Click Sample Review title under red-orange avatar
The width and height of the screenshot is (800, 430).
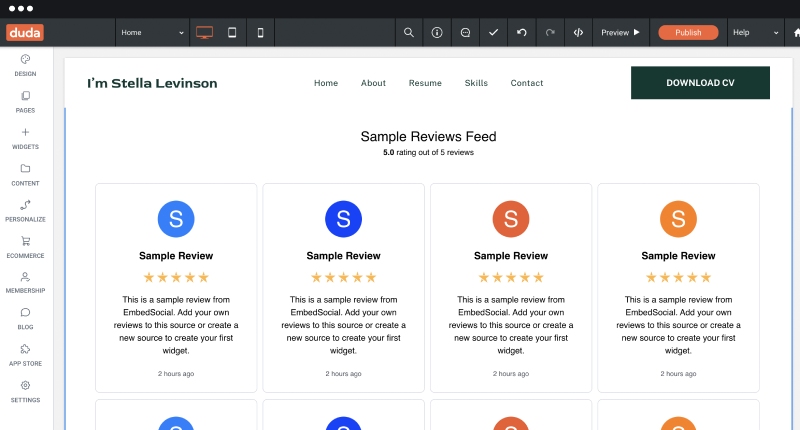511,256
